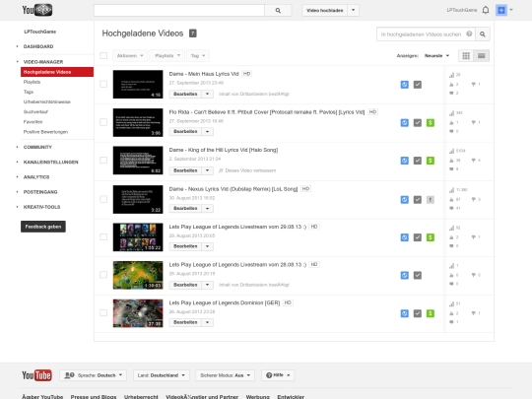Click Dieses Video verbessern link
This screenshot has height=399, width=532.
coord(250,170)
